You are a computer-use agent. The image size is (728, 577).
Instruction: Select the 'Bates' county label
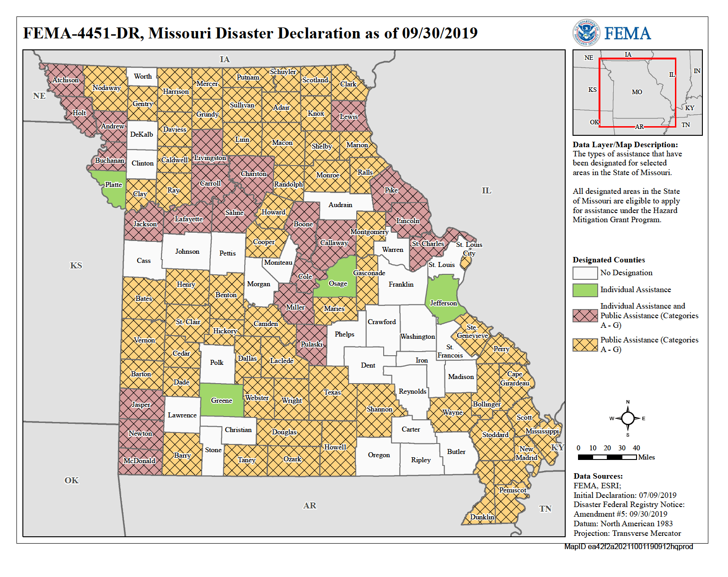pos(144,299)
